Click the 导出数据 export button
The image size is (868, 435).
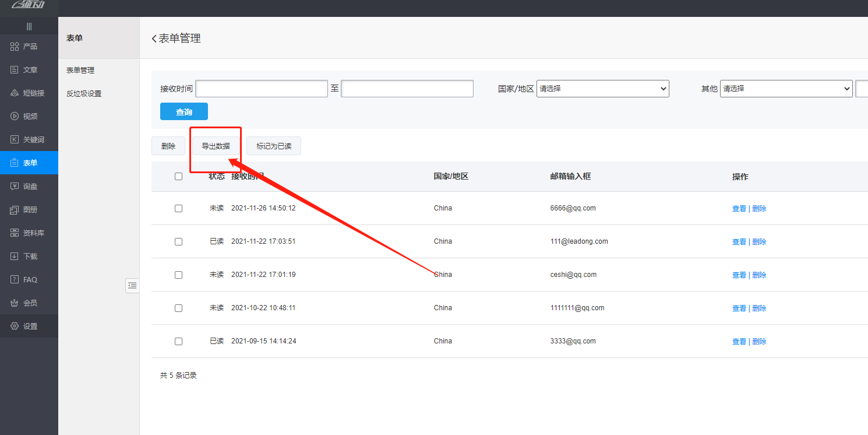(x=216, y=146)
